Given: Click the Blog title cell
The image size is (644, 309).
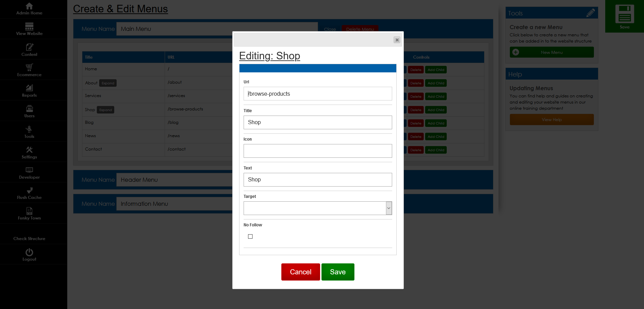Looking at the screenshot, I should [124, 123].
